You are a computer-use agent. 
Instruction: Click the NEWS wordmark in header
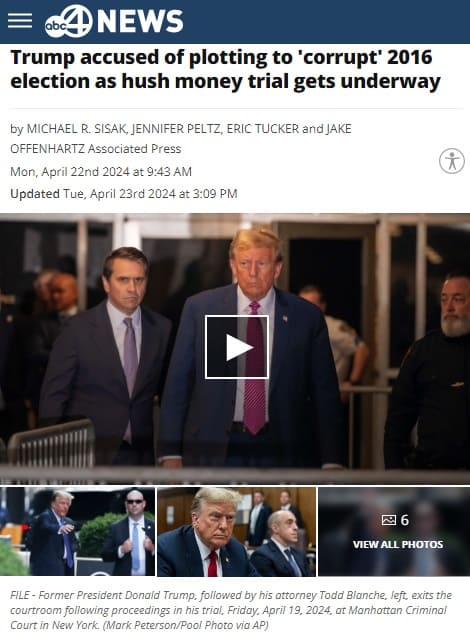click(x=140, y=21)
